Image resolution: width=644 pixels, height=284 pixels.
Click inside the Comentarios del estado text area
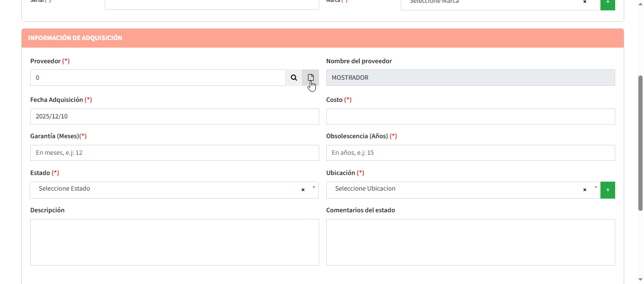coord(470,242)
